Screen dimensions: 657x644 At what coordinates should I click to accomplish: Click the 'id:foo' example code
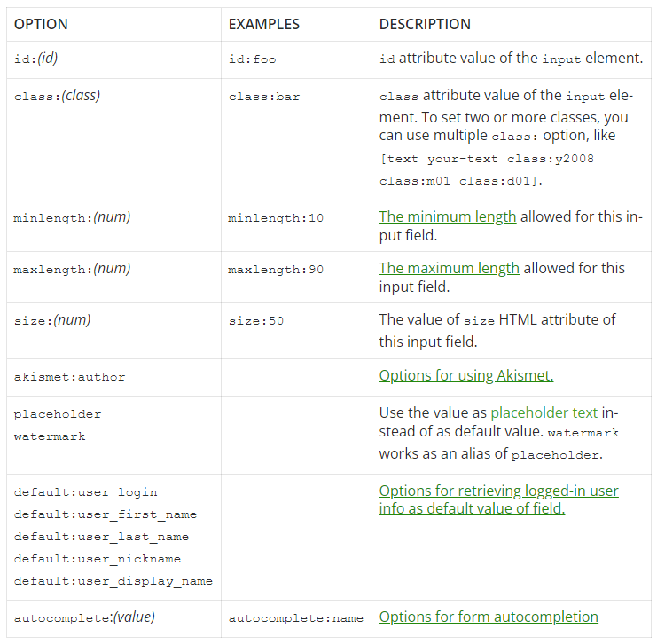tap(253, 60)
